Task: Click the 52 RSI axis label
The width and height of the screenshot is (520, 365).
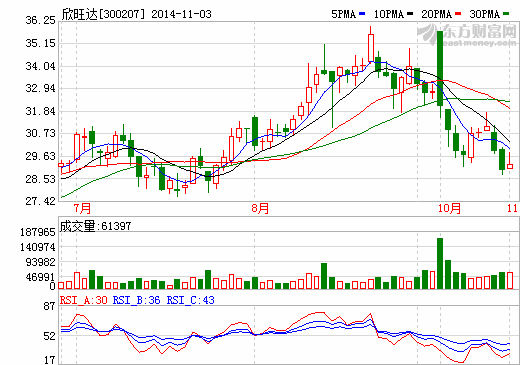Action: tap(50, 336)
